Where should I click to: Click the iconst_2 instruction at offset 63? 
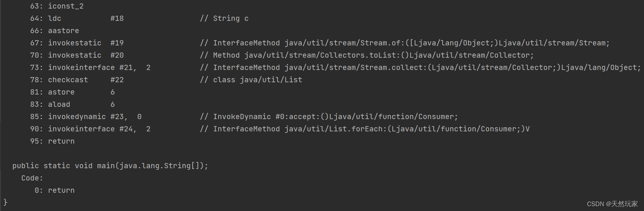click(x=65, y=6)
